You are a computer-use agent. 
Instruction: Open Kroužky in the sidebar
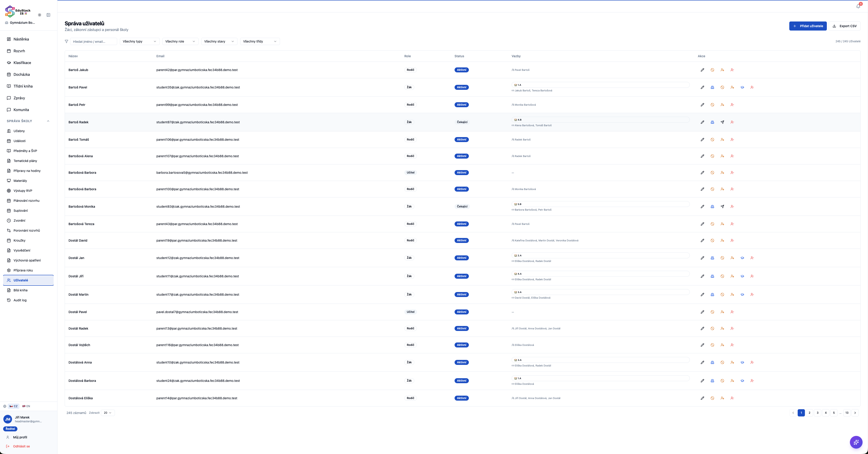click(28, 241)
